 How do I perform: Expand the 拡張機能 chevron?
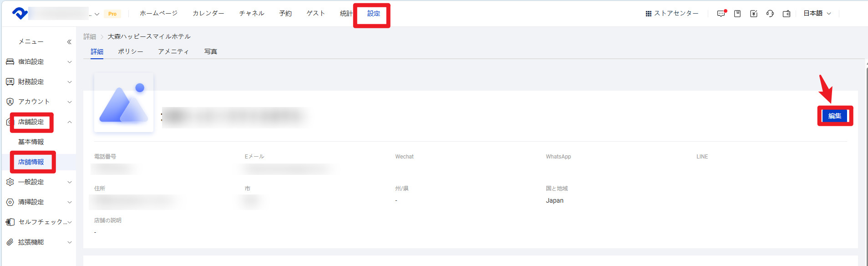pyautogui.click(x=70, y=242)
